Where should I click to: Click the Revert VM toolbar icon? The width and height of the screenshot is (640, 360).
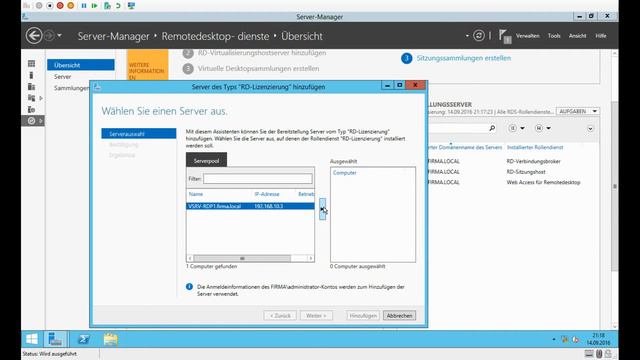[118, 6]
